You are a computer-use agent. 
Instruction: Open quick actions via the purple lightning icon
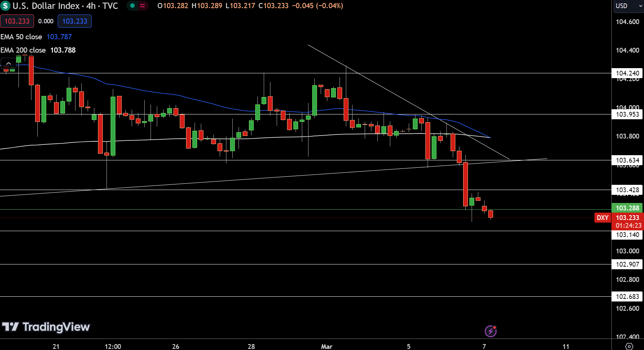coord(490,331)
